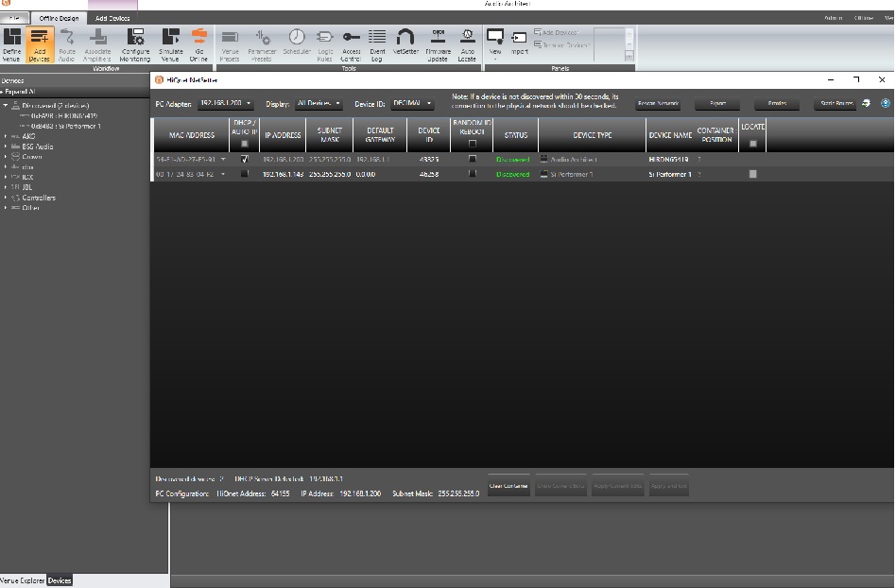This screenshot has height=588, width=896.
Task: Toggle the Random ID Reboot header checkbox
Action: click(x=472, y=144)
